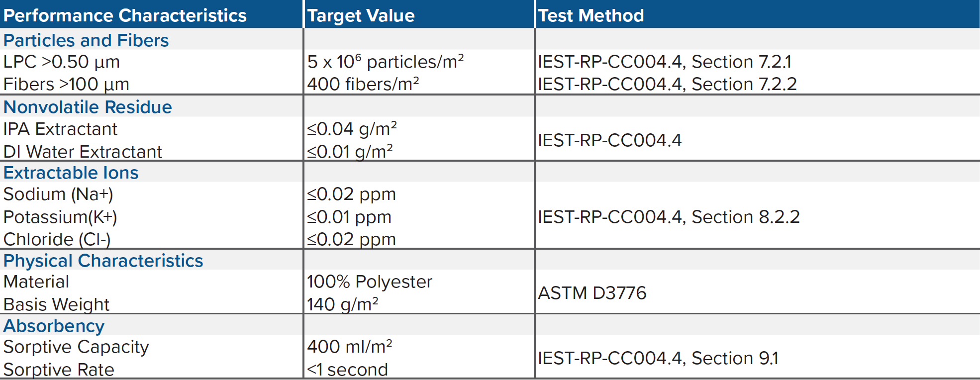Click the Sorptive Capacity row label
The image size is (980, 380).
(76, 347)
